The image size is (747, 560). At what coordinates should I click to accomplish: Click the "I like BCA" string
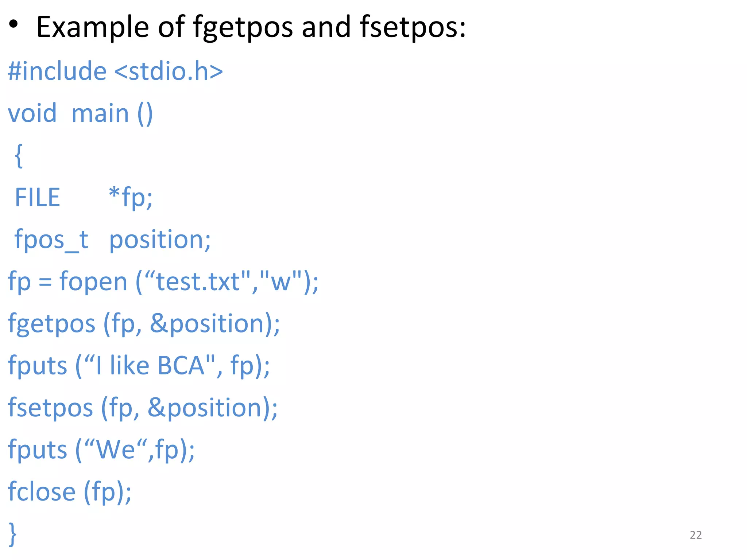150,365
